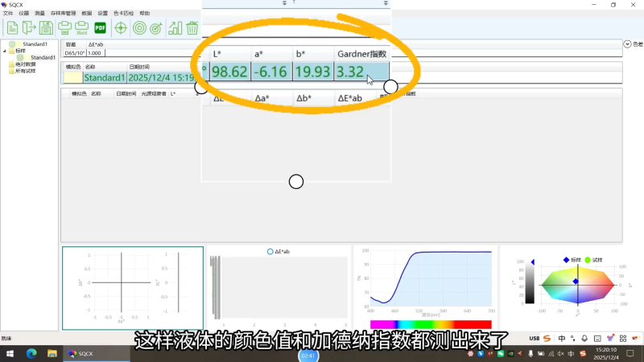The height and width of the screenshot is (362, 644).
Task: Click the IME voice input microphone
Action: coord(584,338)
